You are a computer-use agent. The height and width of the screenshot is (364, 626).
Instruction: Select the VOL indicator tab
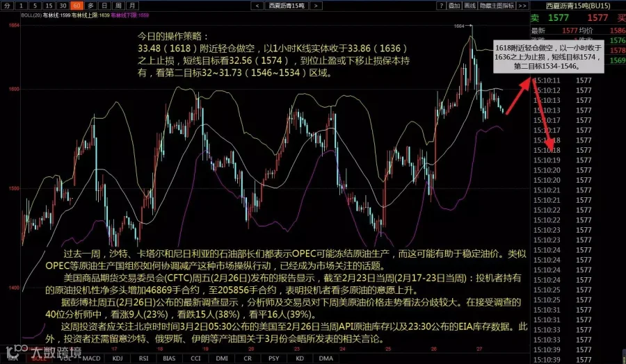tap(65, 358)
